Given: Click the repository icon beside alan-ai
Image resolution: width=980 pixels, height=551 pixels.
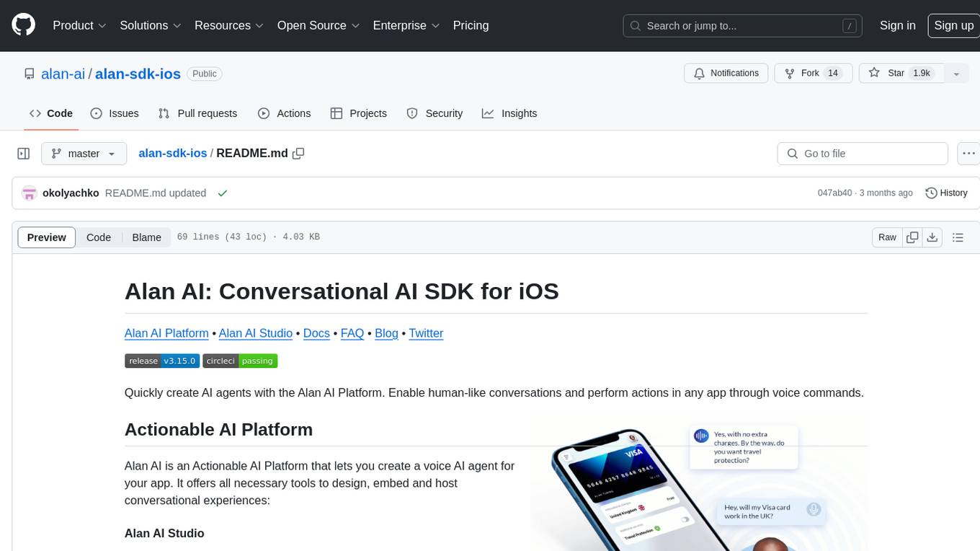Looking at the screenshot, I should click(x=29, y=74).
